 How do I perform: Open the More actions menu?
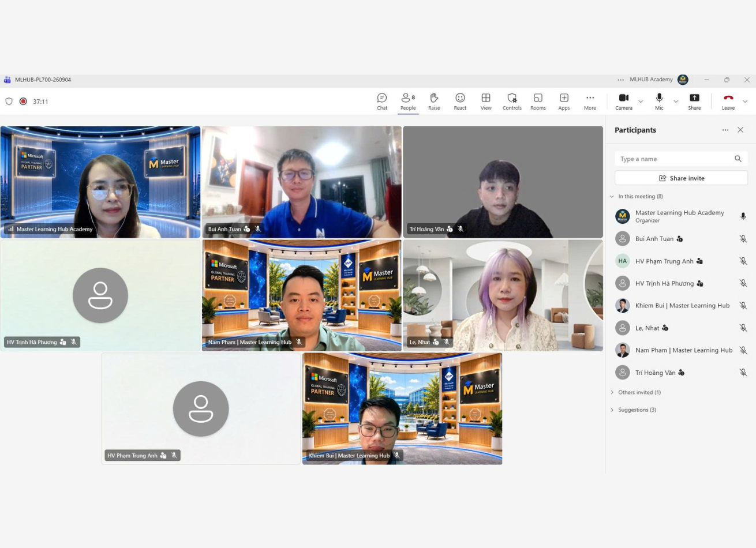tap(590, 102)
